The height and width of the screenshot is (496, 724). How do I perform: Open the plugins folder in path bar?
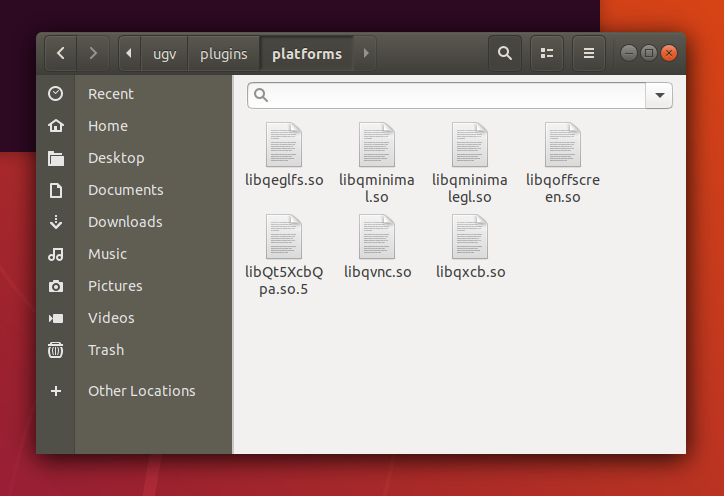click(x=223, y=54)
